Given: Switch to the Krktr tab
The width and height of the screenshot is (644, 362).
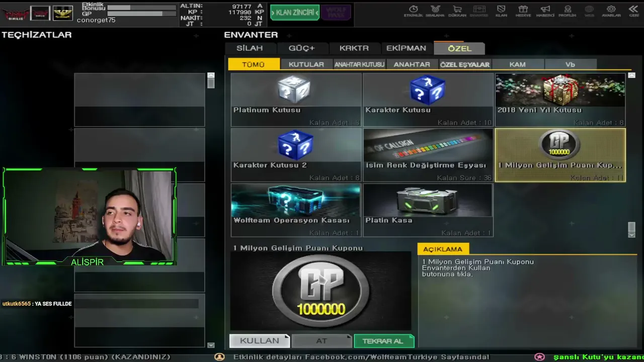Looking at the screenshot, I should [x=354, y=48].
